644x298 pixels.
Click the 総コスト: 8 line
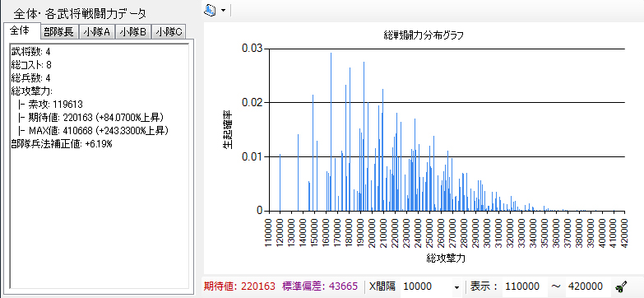coord(31,65)
